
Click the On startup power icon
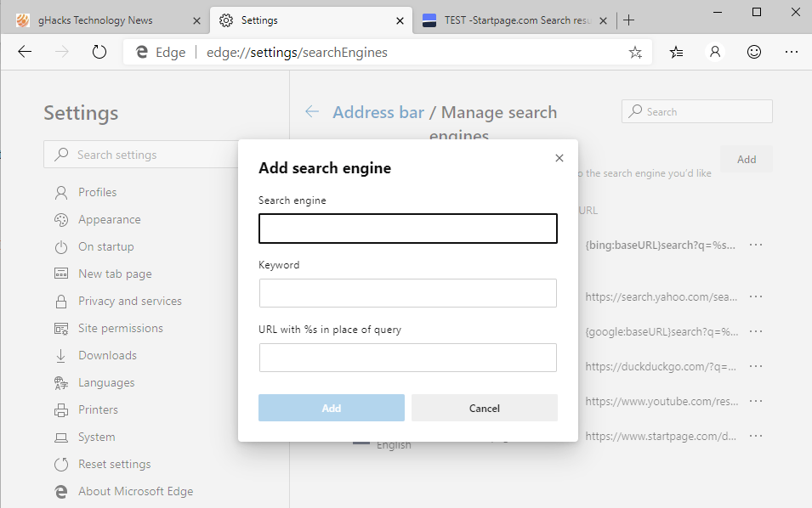pyautogui.click(x=61, y=247)
